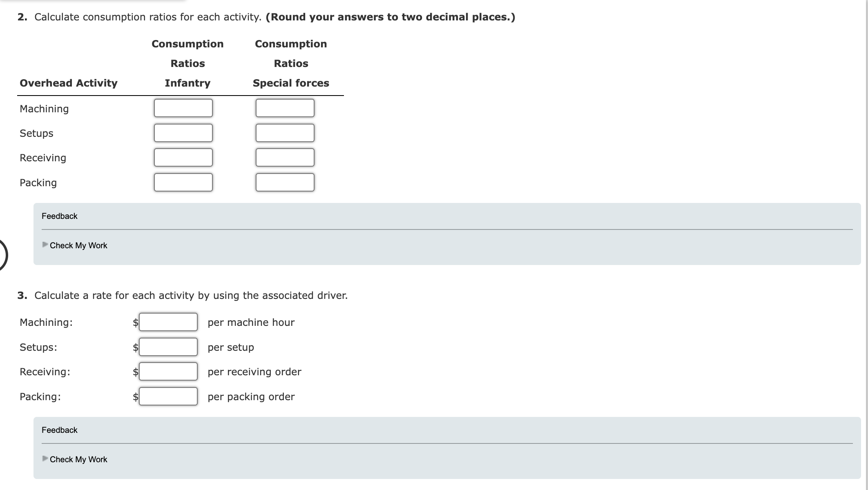
Task: Click the triangle icon beside first Check My Work
Action: pos(44,244)
